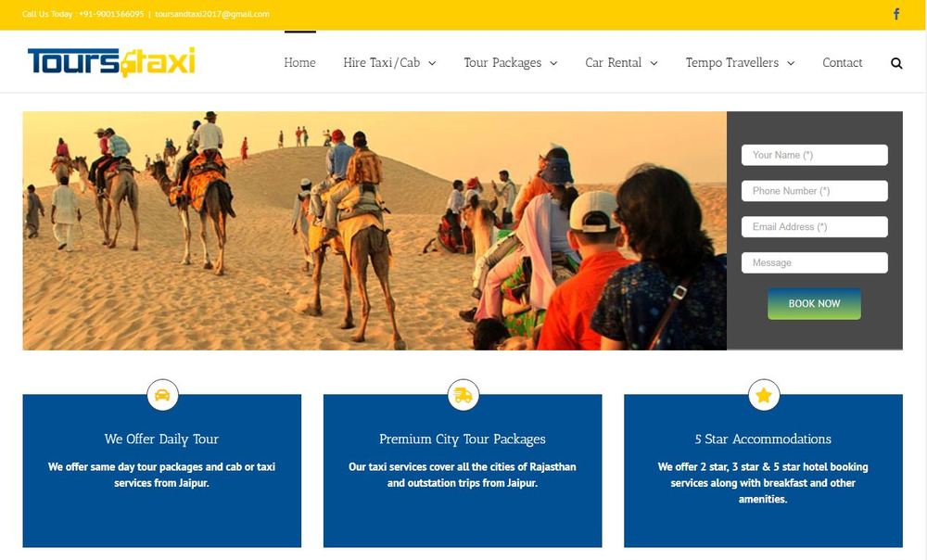Open the Contact menu item
The image size is (927, 560).
coord(843,63)
